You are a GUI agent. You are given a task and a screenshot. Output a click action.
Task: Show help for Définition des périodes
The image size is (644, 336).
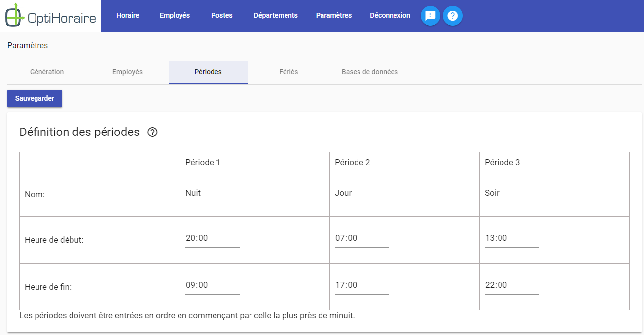(153, 132)
